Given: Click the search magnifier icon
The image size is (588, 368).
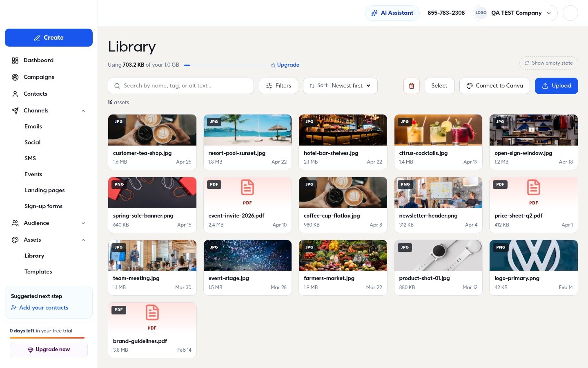Looking at the screenshot, I should (117, 86).
